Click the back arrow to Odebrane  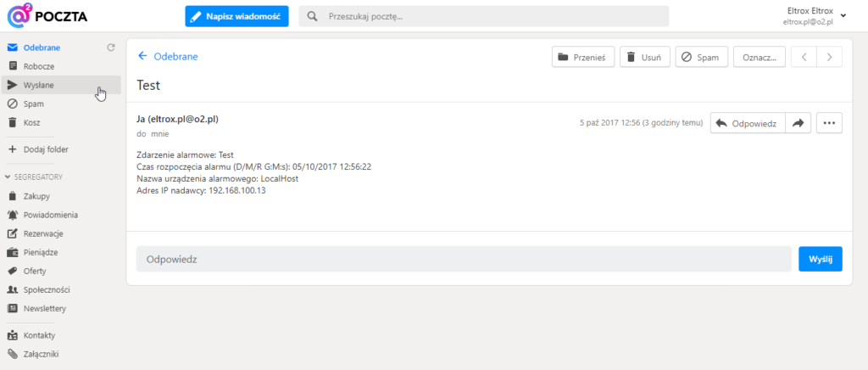142,57
